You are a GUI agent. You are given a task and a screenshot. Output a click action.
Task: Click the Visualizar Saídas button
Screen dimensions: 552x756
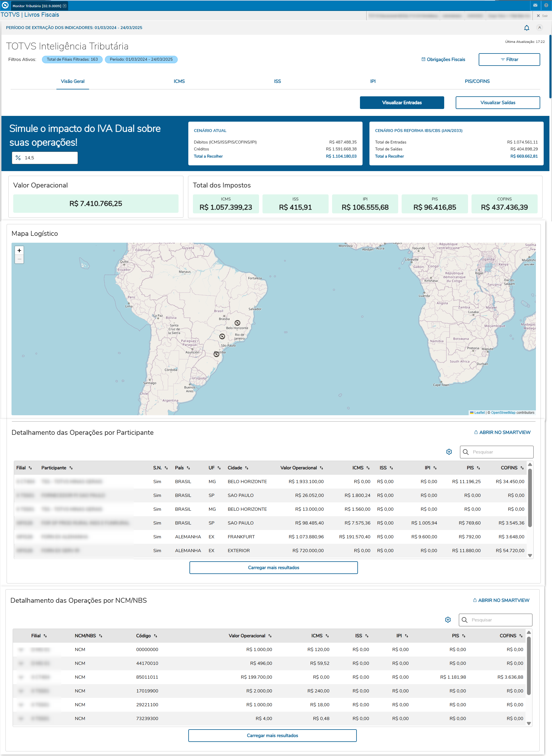click(497, 103)
